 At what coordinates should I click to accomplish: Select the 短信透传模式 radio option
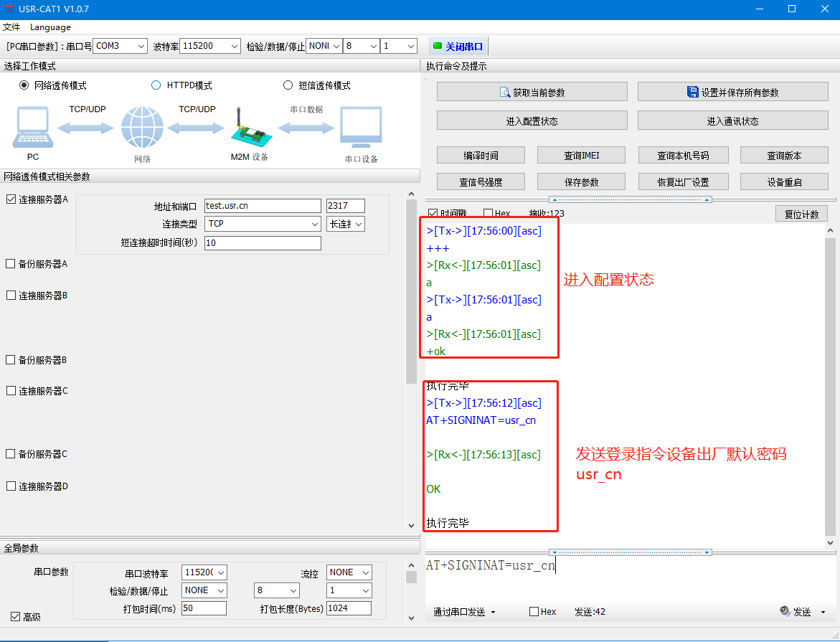point(288,85)
